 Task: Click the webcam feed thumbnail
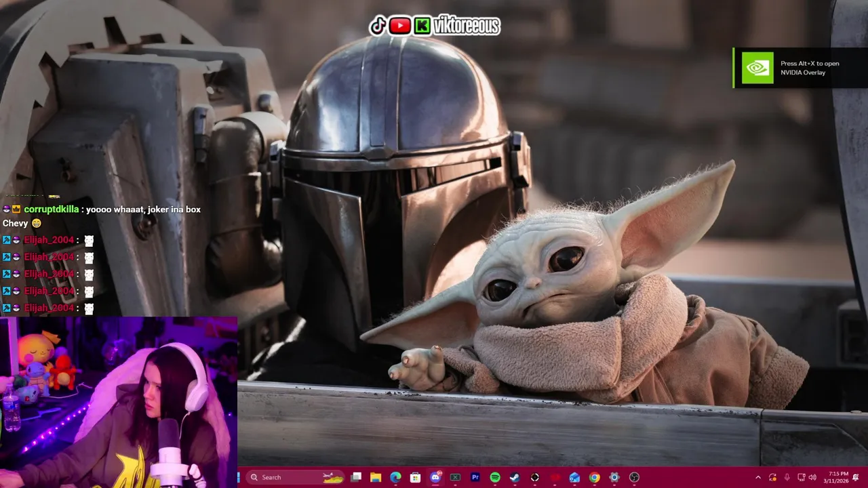pyautogui.click(x=119, y=403)
